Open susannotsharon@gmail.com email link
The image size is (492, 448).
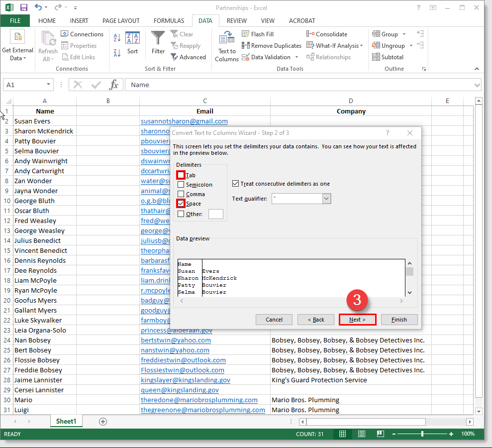tap(184, 121)
